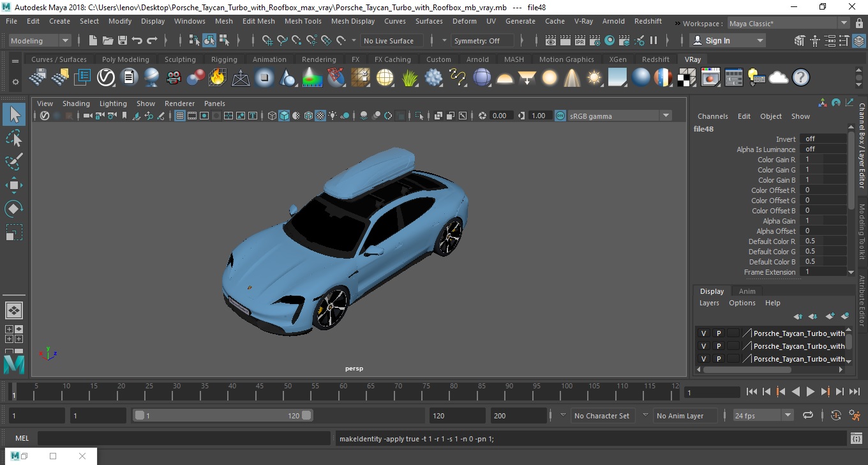Toggle textured display in viewport
Image resolution: width=868 pixels, height=465 pixels.
coord(321,116)
